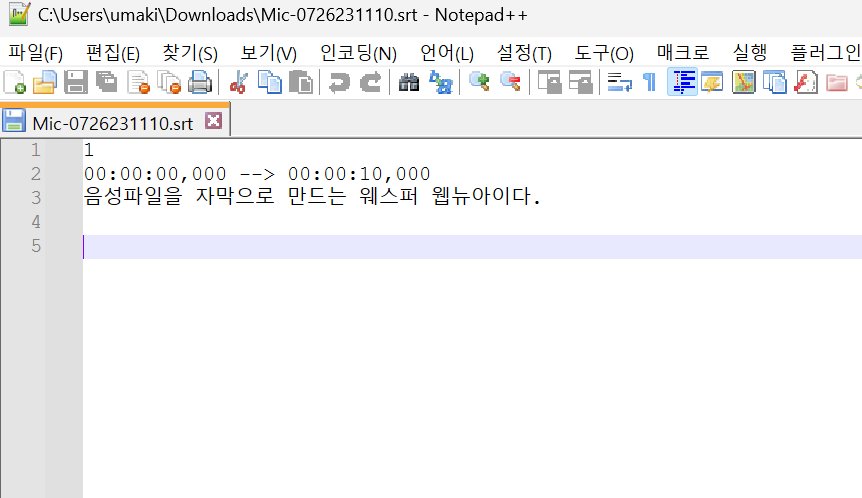This screenshot has width=862, height=498.
Task: Open Folder as Workspace icon
Action: coord(837,82)
